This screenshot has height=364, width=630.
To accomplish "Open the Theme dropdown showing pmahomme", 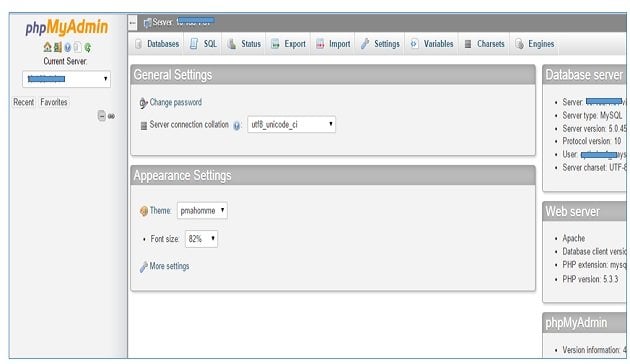I will click(x=202, y=211).
